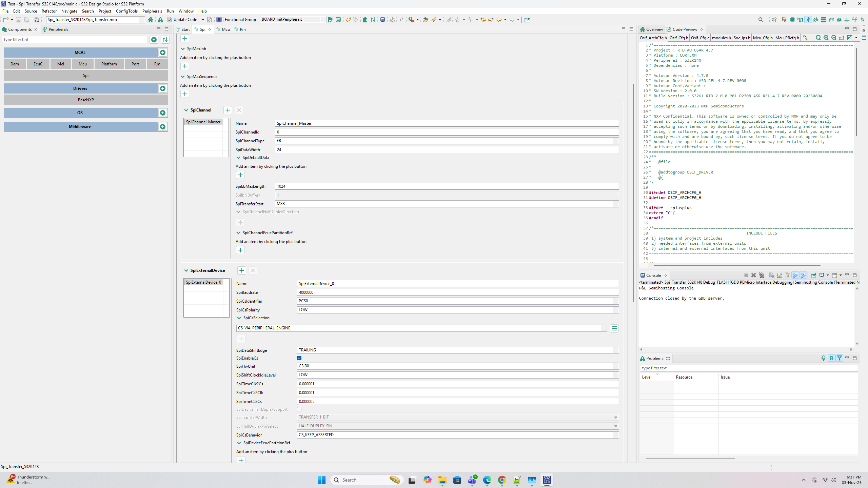Viewport: 868px width, 488px height.
Task: Click the Update Code toolbar icon
Action: 169,19
